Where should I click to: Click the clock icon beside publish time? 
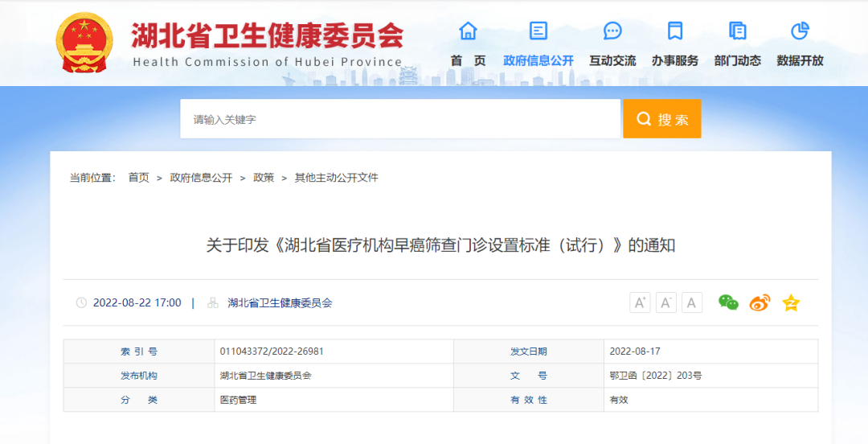tap(81, 302)
